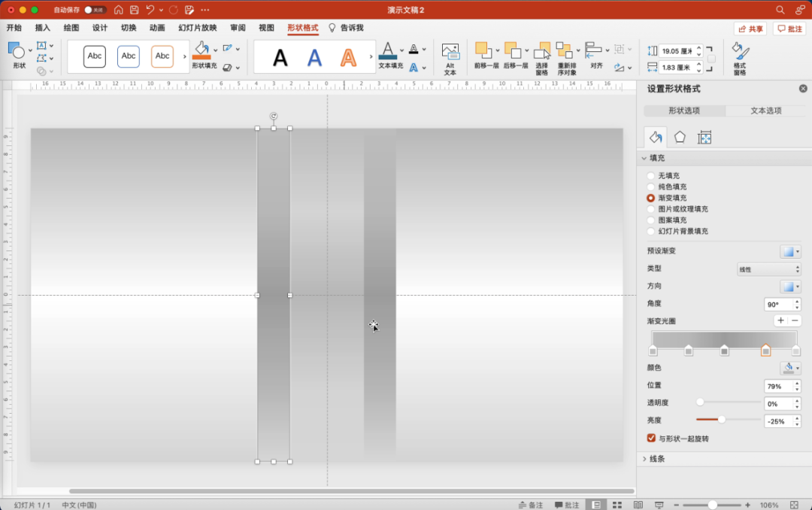The width and height of the screenshot is (812, 510).
Task: Open the 文本选项 tab in format pane
Action: [x=765, y=111]
